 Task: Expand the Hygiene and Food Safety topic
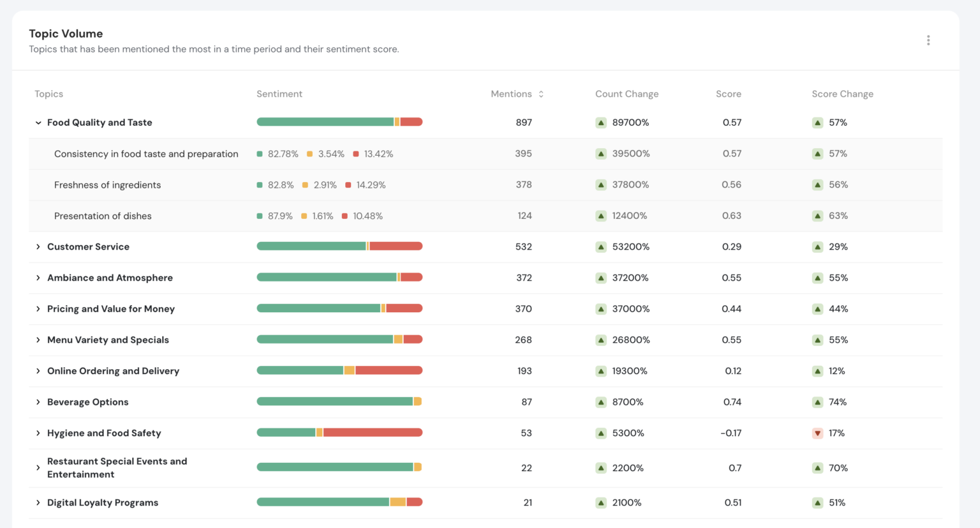click(38, 433)
